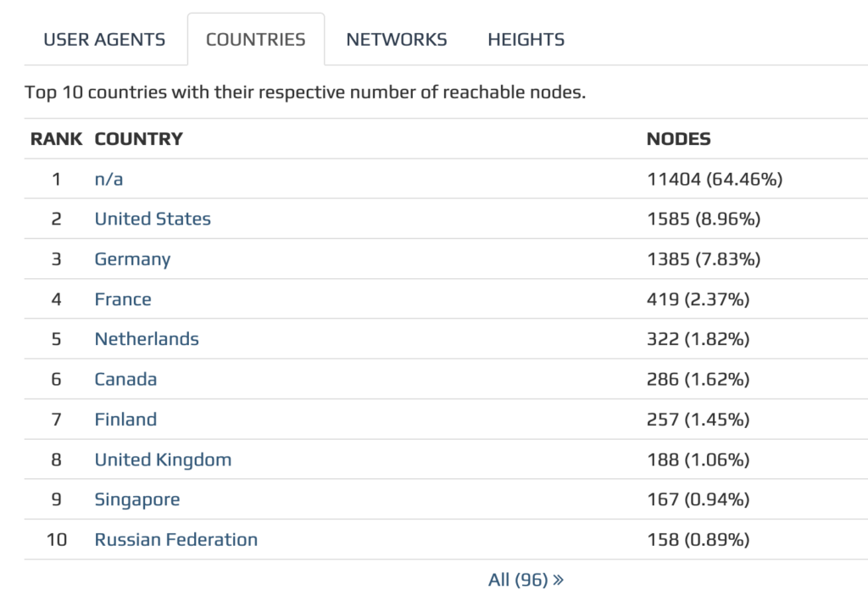868x612 pixels.
Task: Select the COUNTRIES tab
Action: 255,38
